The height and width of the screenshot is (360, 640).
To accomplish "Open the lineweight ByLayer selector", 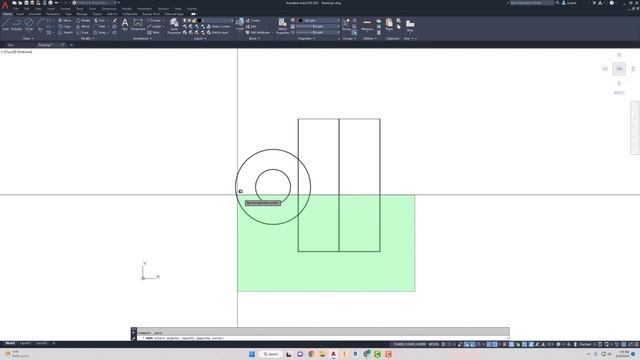I will point(318,27).
